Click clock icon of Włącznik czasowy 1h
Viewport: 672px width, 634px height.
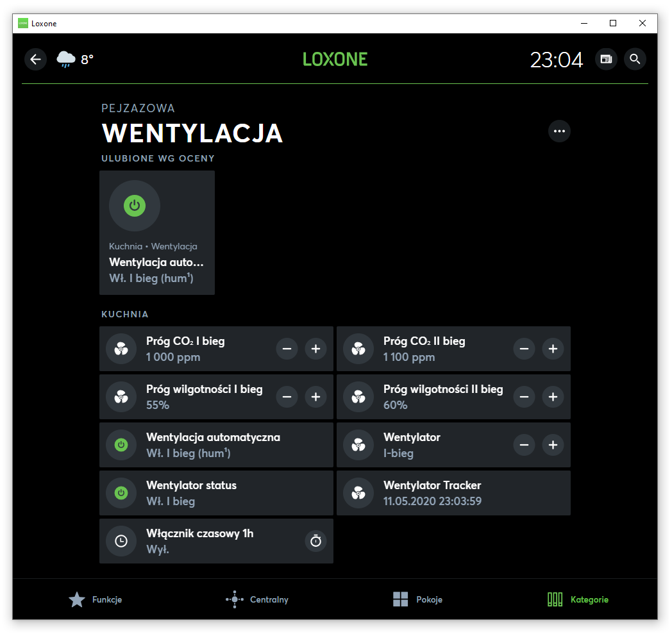tap(121, 541)
